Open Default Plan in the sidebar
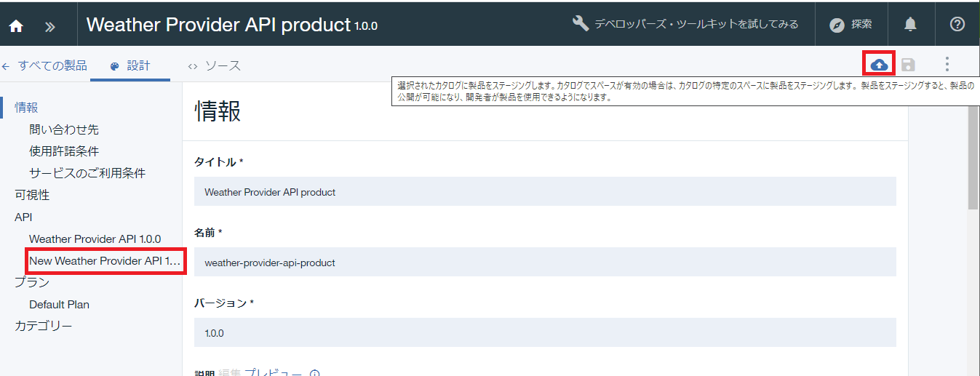Image resolution: width=980 pixels, height=376 pixels. [59, 304]
